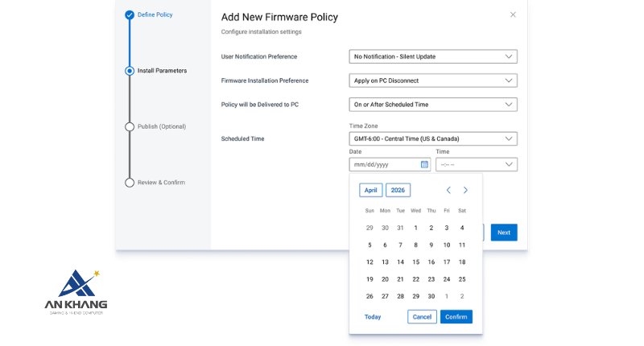Open the April month selector

pos(371,190)
